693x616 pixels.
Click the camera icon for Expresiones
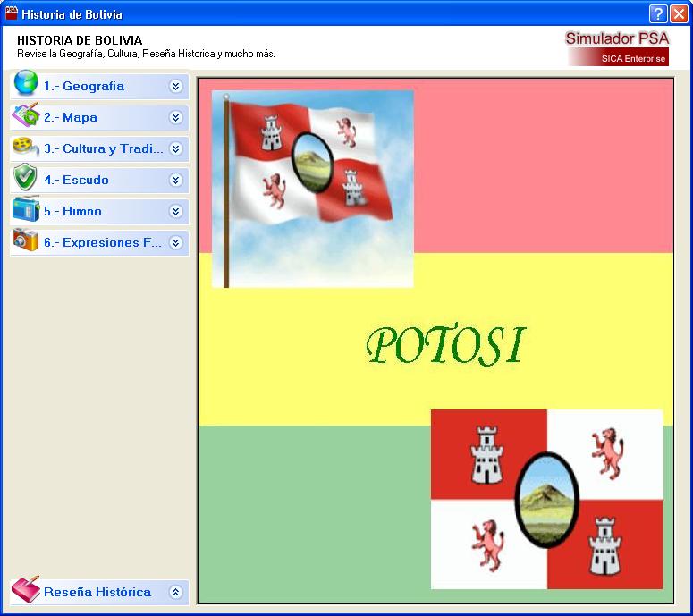point(25,241)
